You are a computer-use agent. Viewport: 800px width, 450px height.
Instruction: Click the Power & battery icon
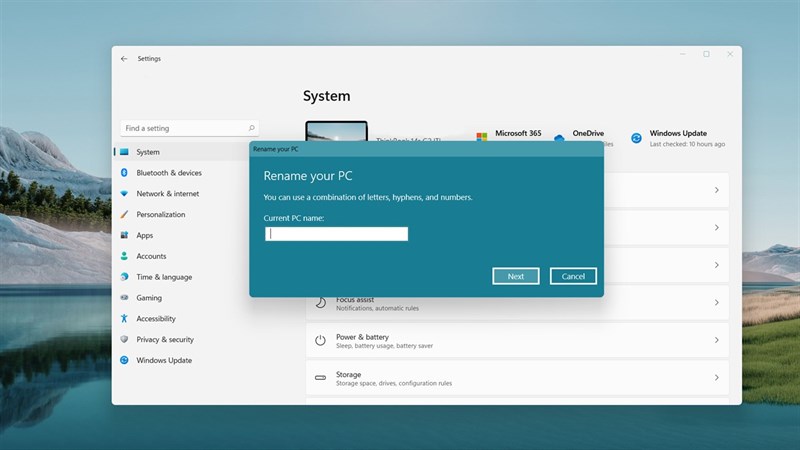320,340
